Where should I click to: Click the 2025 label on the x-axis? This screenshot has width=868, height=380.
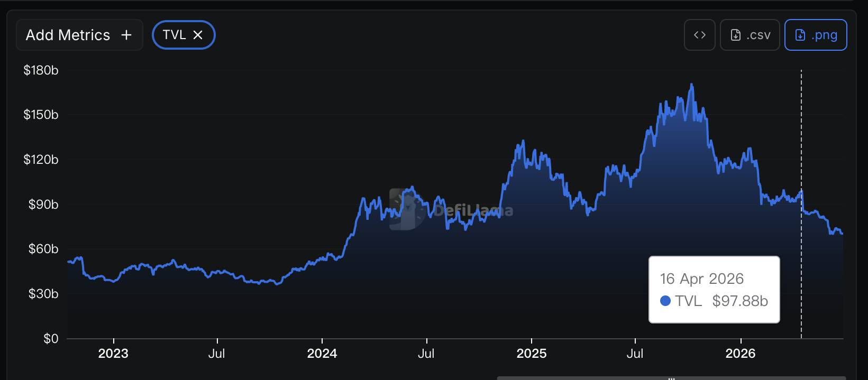click(532, 354)
